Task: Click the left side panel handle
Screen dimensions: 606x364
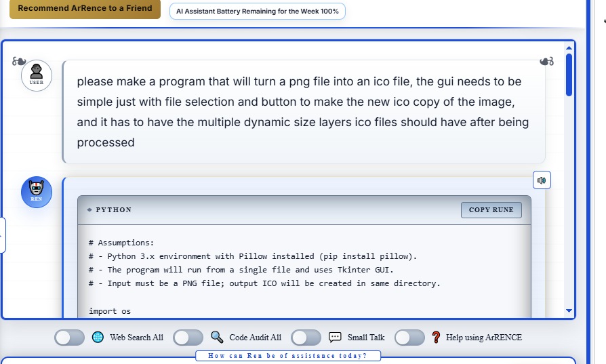Action: click(2, 235)
